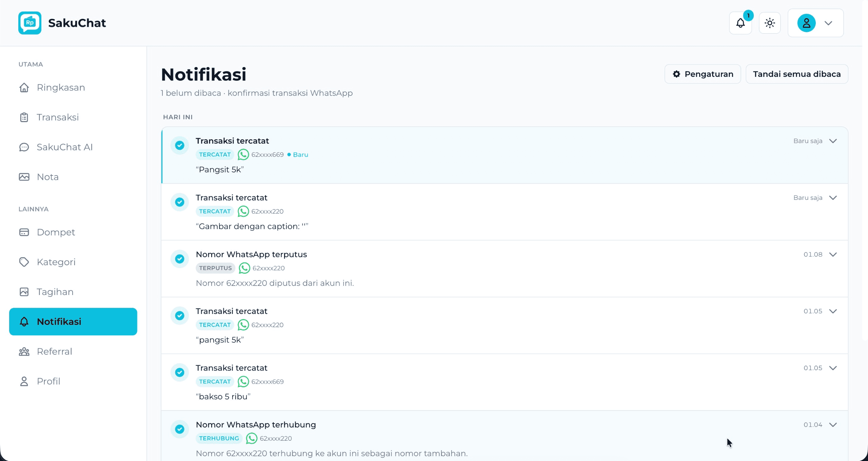The width and height of the screenshot is (868, 461).
Task: Expand the Nomor WhatsApp terputus chevron
Action: pos(833,254)
